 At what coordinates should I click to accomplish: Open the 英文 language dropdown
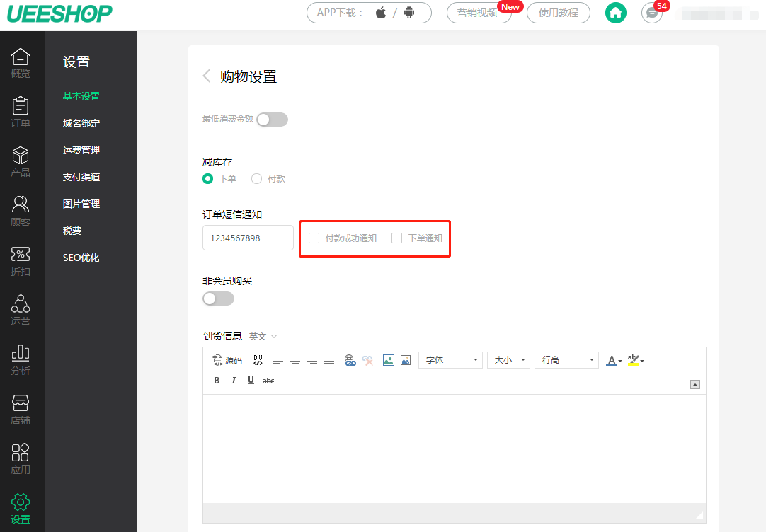[263, 337]
